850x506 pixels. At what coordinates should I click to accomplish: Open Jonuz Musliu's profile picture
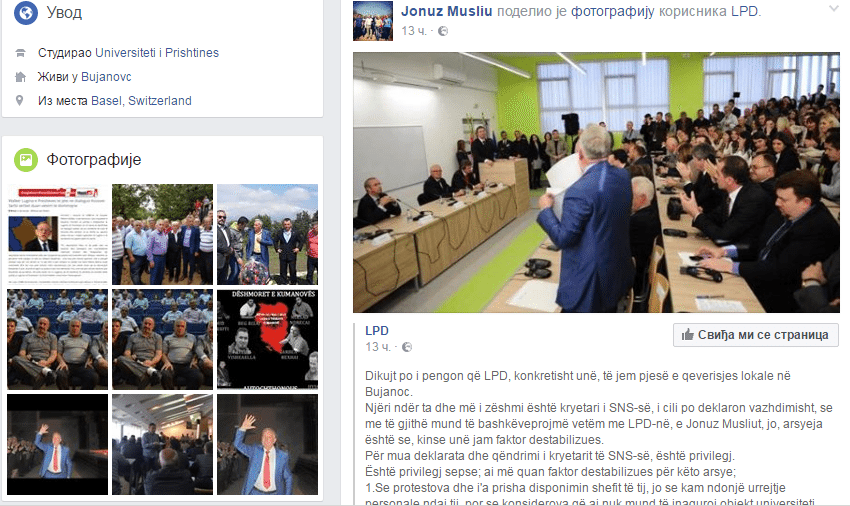coord(373,21)
